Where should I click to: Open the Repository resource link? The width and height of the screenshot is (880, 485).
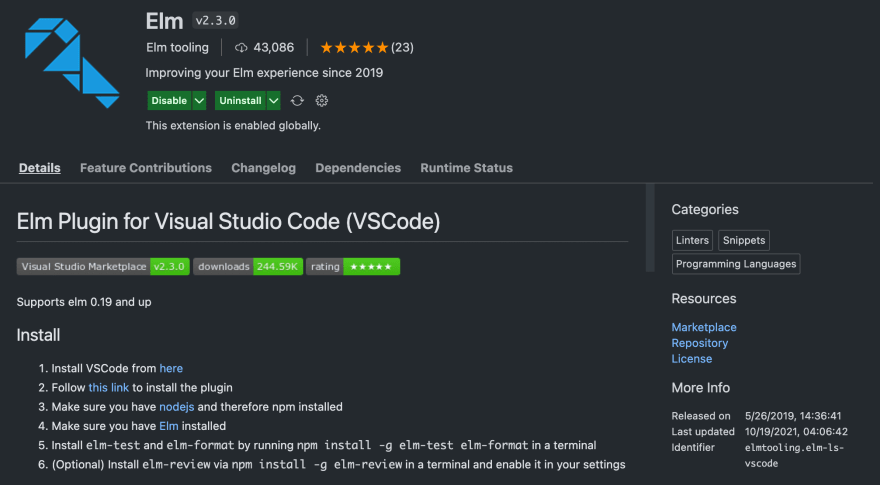[x=700, y=343]
